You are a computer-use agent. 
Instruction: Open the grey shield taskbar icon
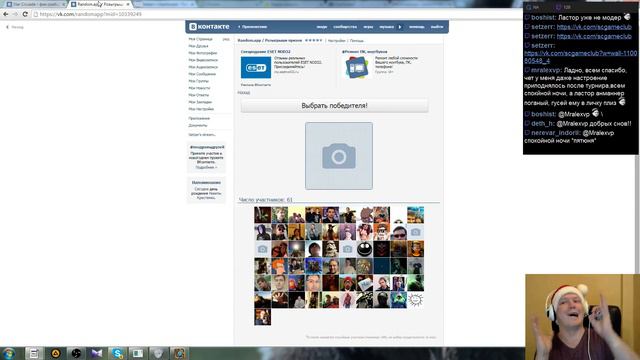click(x=158, y=353)
